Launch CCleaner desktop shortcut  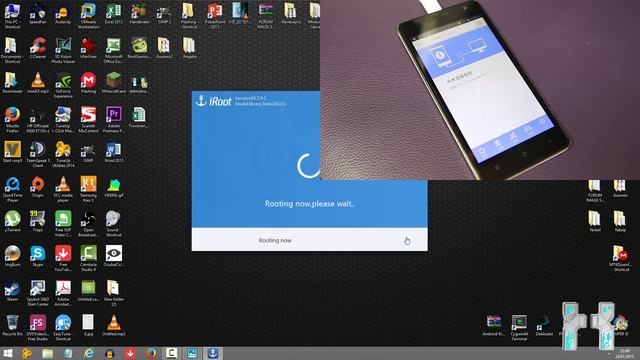point(38,49)
